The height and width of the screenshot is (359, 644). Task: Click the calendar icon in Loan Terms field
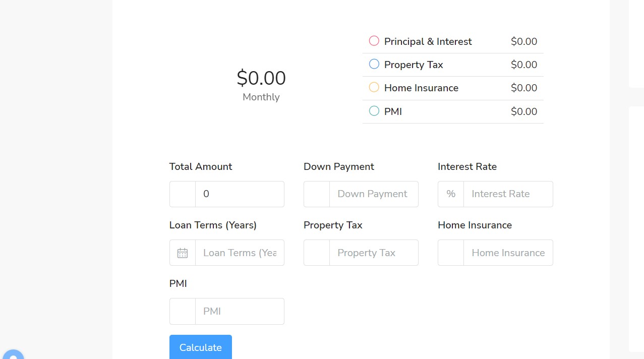[182, 252]
